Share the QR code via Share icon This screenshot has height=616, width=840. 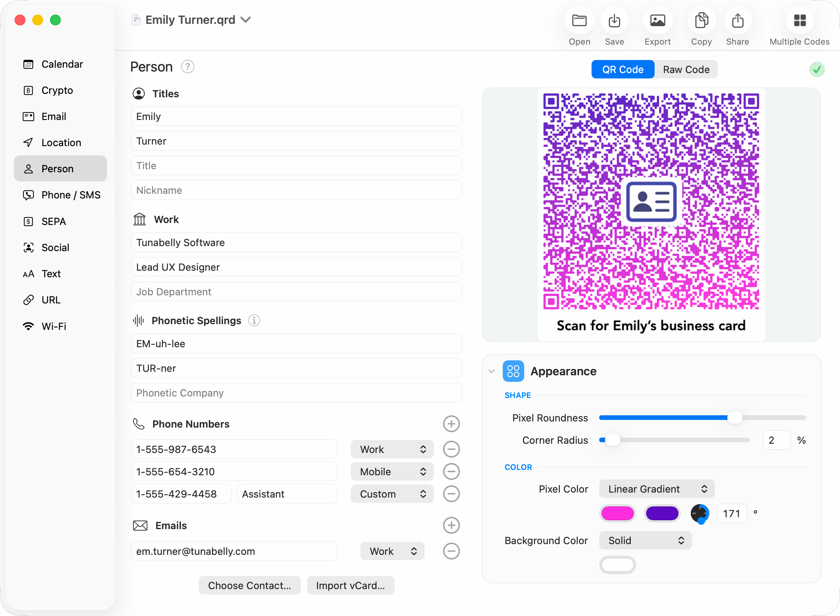coord(738,21)
